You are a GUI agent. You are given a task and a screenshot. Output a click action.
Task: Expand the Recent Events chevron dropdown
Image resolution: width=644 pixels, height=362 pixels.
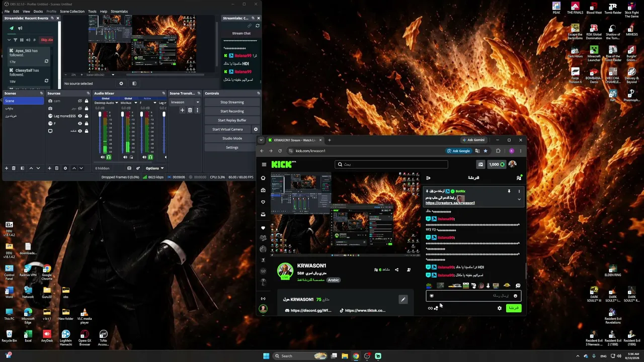tap(9, 40)
